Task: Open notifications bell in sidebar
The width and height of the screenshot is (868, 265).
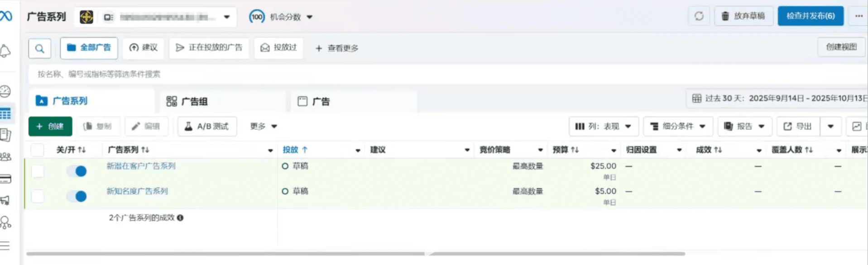Action: tap(5, 51)
